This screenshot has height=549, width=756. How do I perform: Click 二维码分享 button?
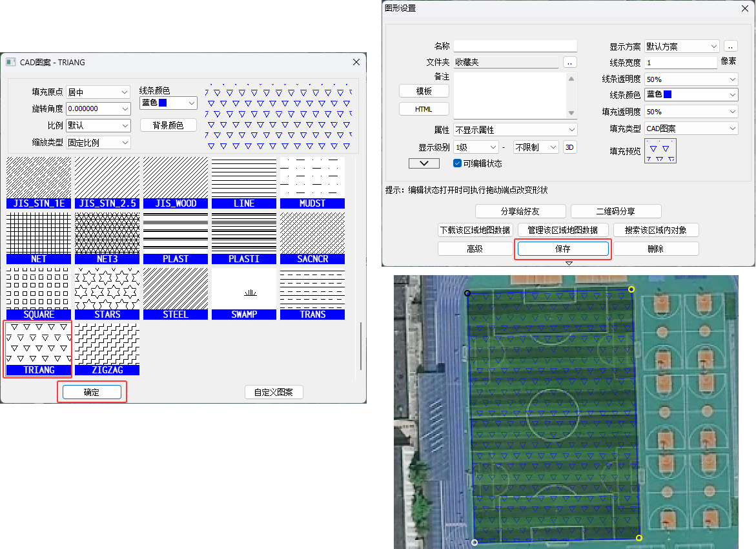pos(616,211)
